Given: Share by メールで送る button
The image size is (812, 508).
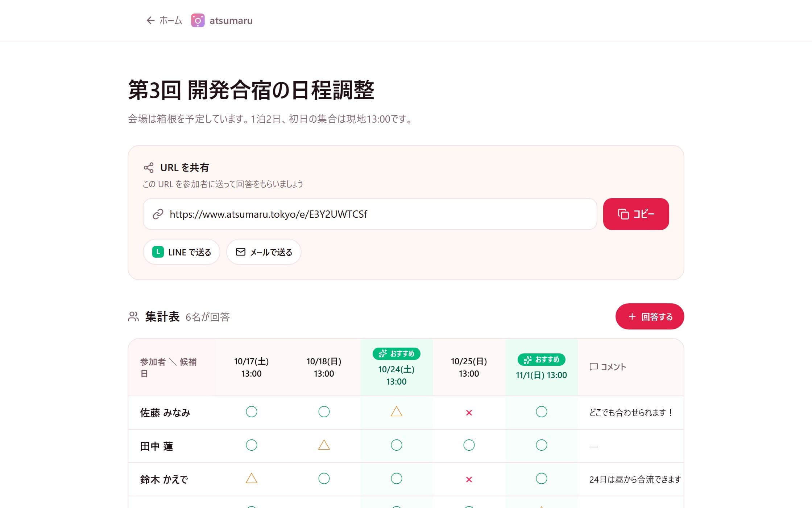Looking at the screenshot, I should tap(264, 252).
